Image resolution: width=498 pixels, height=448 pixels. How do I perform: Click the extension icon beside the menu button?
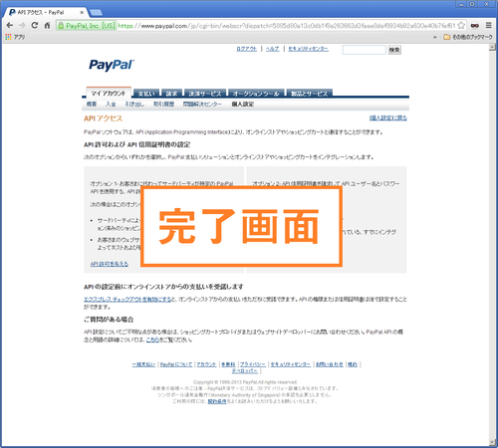tap(475, 26)
